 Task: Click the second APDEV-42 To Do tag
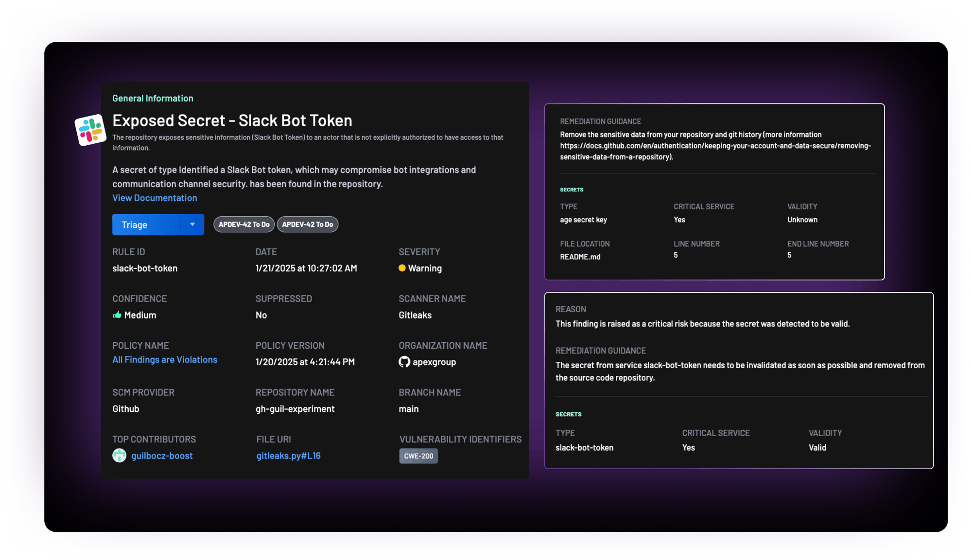[308, 224]
